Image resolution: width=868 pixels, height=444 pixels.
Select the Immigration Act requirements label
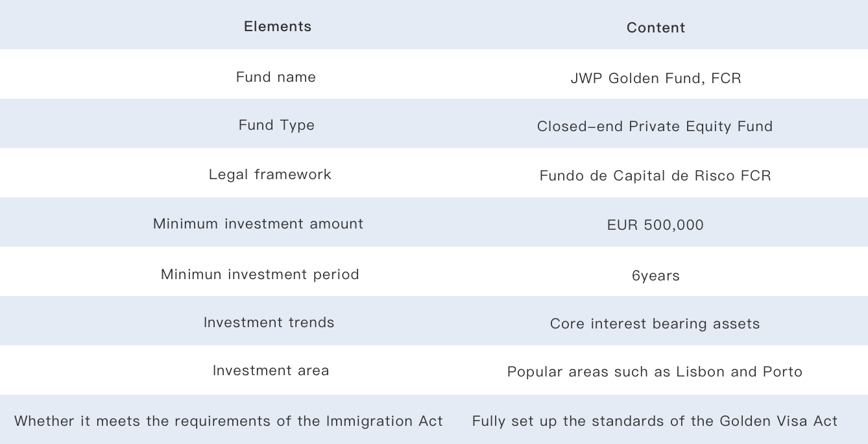(x=228, y=421)
